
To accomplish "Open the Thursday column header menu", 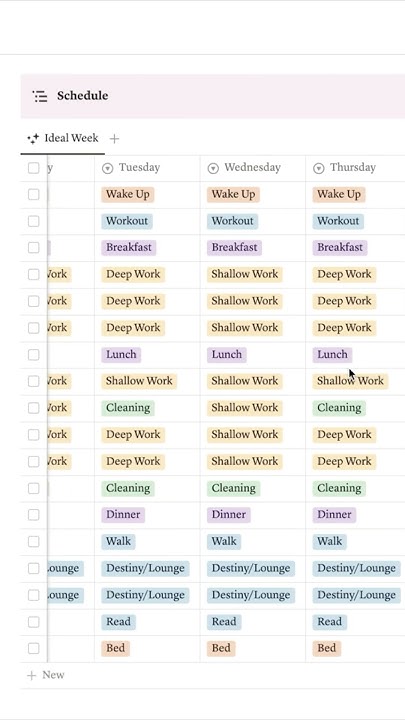I will pyautogui.click(x=355, y=168).
